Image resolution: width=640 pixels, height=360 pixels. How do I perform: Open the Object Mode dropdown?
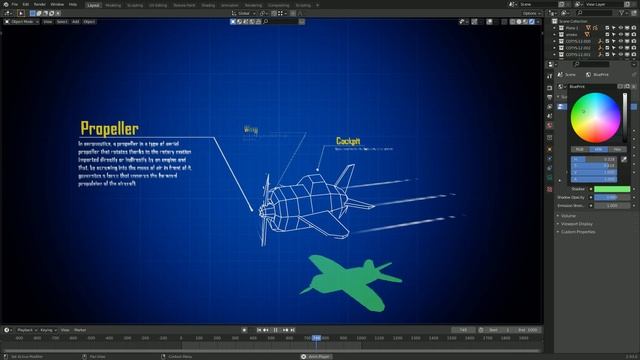coord(22,22)
